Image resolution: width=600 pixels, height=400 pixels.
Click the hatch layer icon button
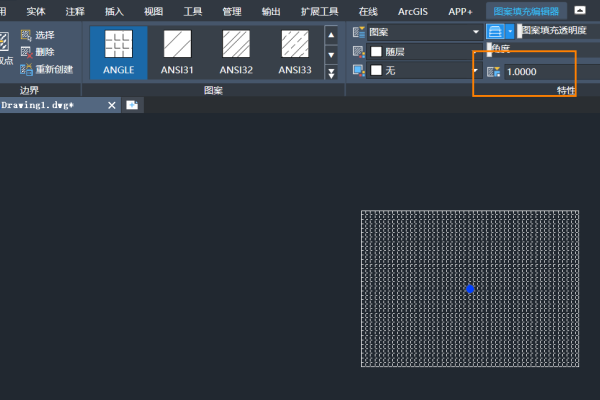pos(494,32)
